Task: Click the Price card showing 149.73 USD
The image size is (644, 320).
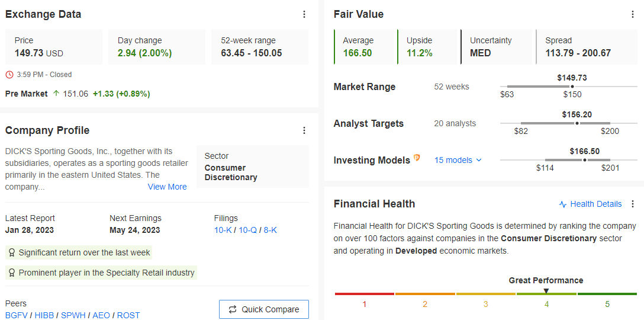Action: 54,47
